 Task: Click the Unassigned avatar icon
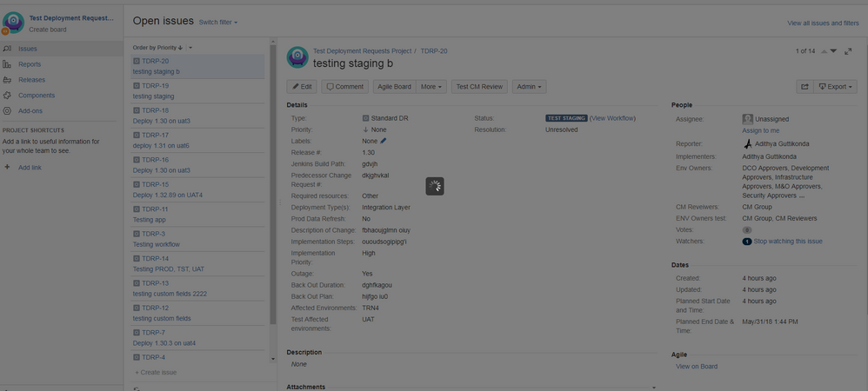(747, 119)
